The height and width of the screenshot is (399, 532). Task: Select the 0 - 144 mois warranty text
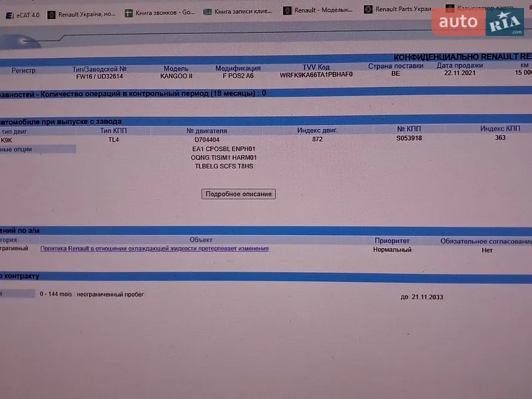coord(92,295)
